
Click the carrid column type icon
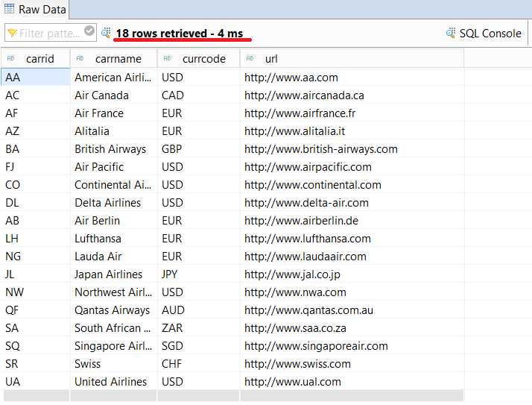point(11,58)
